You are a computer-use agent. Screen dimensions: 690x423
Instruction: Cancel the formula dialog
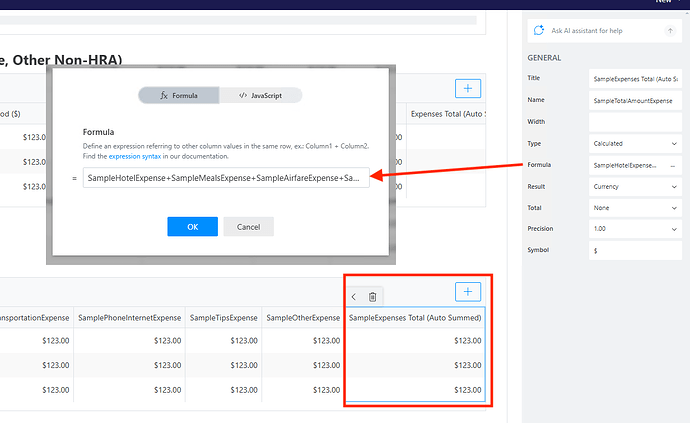248,227
